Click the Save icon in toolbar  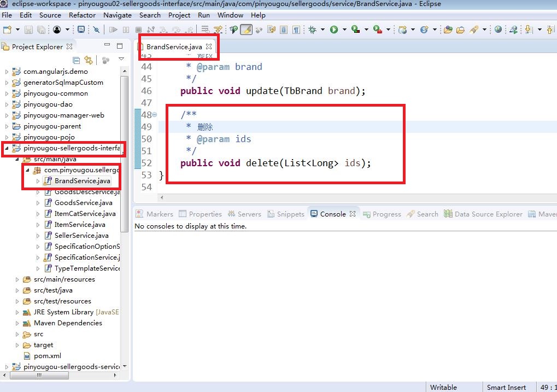tap(28, 30)
